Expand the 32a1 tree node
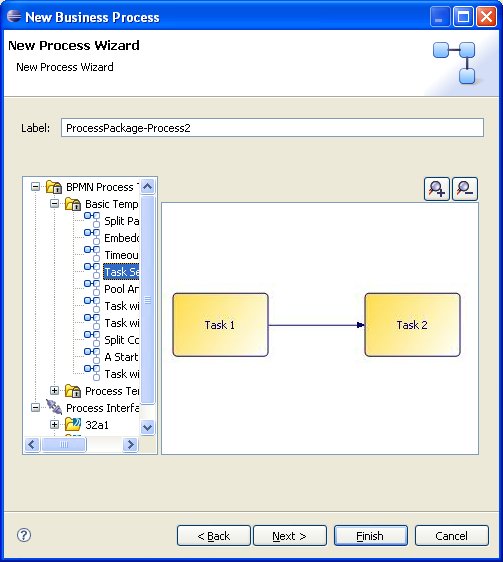Screen dimensions: 503x562 54,424
